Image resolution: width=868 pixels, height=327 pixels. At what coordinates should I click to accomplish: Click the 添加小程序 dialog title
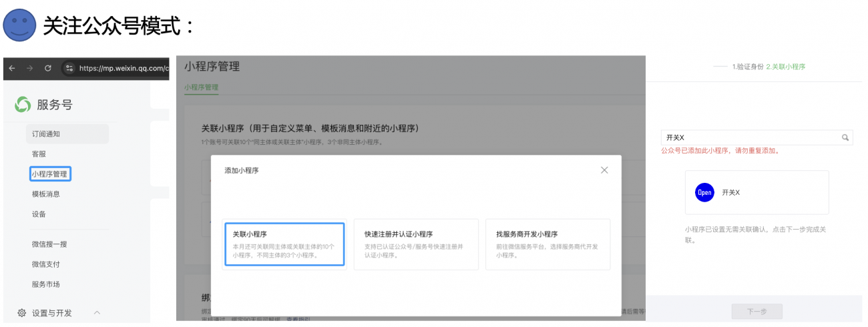[241, 171]
